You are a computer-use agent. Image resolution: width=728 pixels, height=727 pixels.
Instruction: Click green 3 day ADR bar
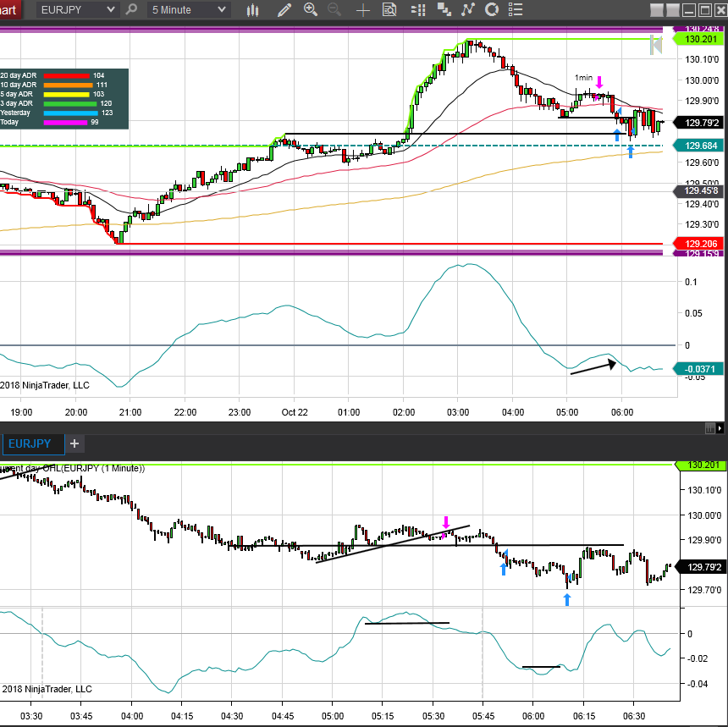point(70,103)
